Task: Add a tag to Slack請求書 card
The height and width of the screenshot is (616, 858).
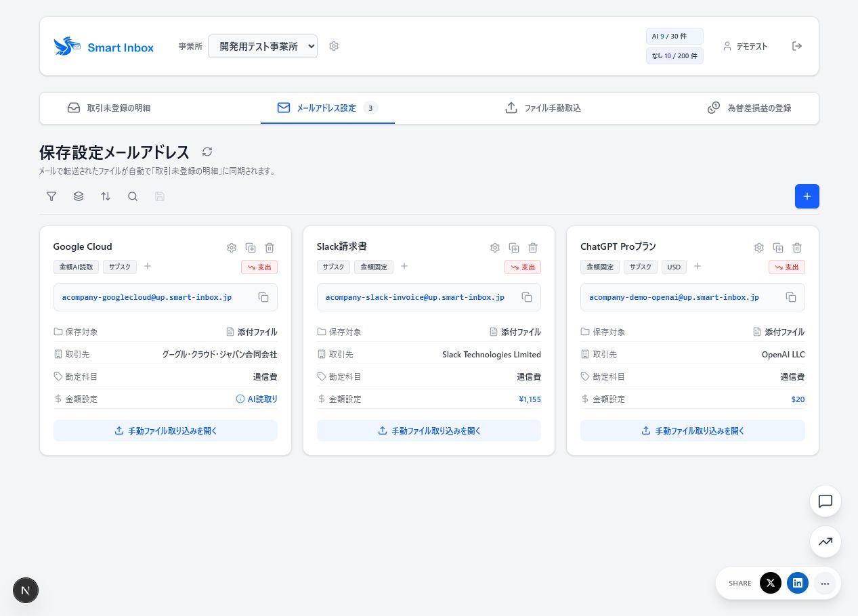Action: tap(404, 266)
